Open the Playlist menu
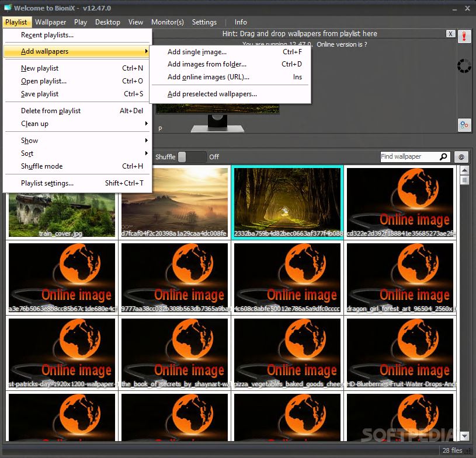The height and width of the screenshot is (458, 476). coord(16,22)
